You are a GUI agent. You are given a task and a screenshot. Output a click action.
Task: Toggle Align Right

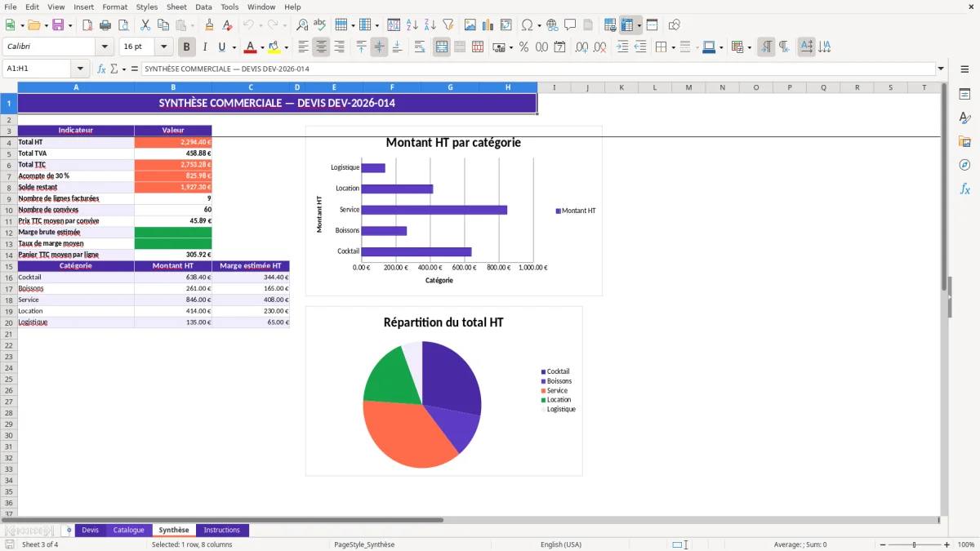coord(339,47)
